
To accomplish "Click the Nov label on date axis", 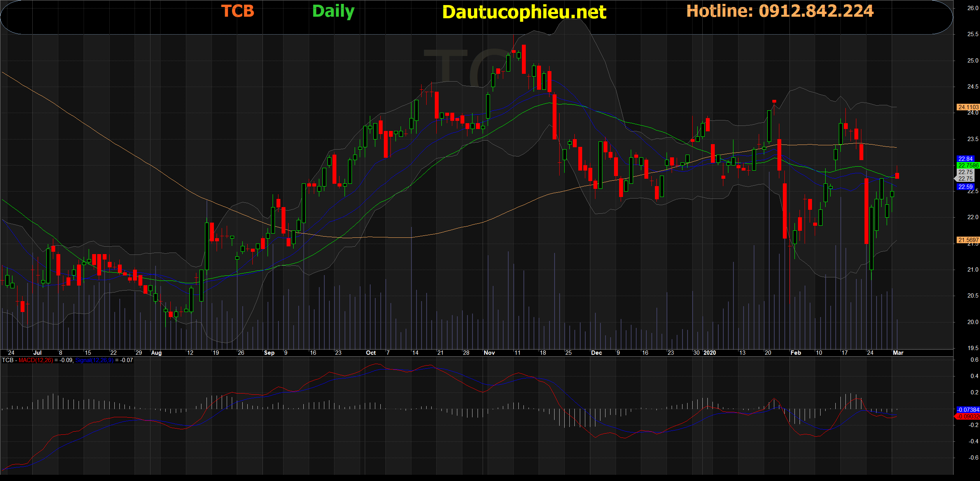I will tap(489, 353).
